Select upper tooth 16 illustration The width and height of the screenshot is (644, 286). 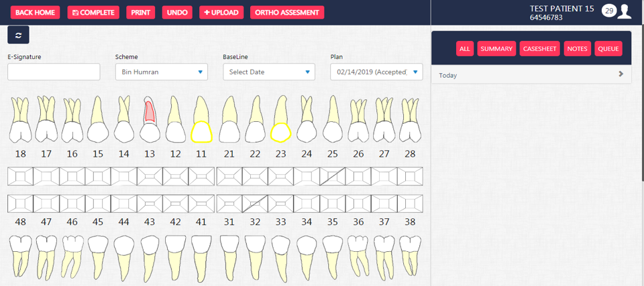point(72,120)
